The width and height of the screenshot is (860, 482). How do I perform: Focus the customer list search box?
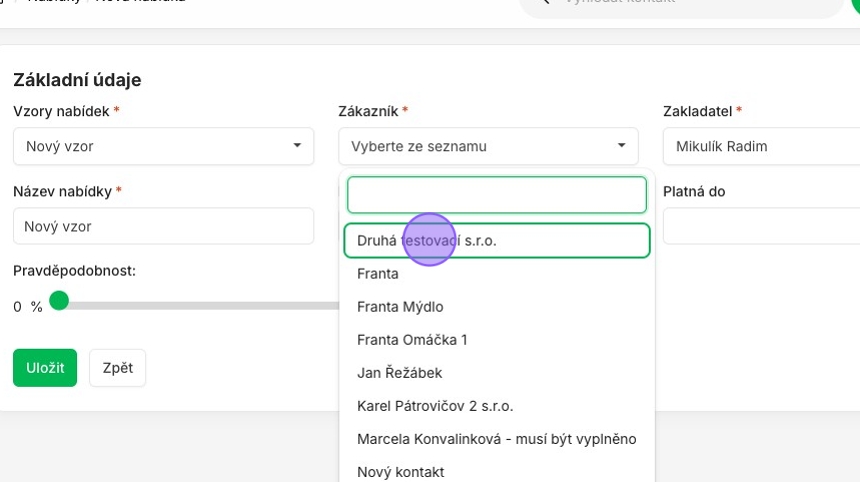tap(496, 195)
